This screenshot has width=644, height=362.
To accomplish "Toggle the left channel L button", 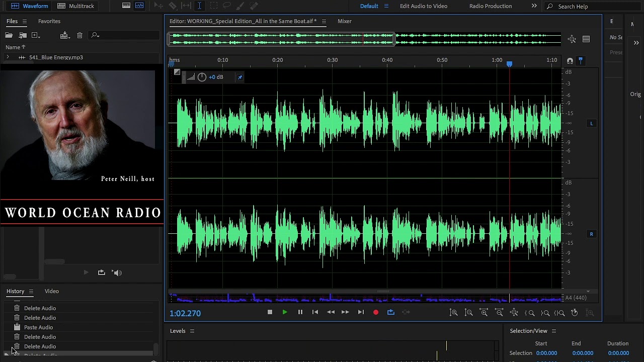I will tap(591, 123).
